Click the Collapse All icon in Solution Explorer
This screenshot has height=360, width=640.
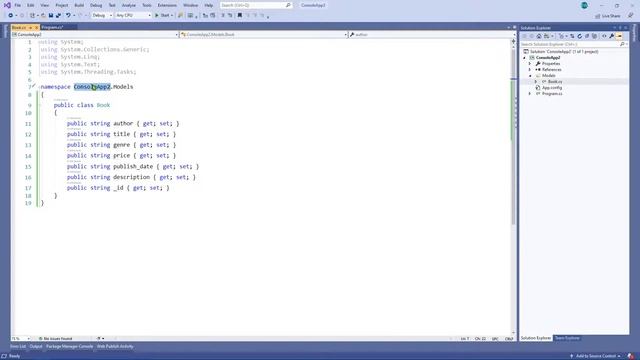tap(587, 36)
